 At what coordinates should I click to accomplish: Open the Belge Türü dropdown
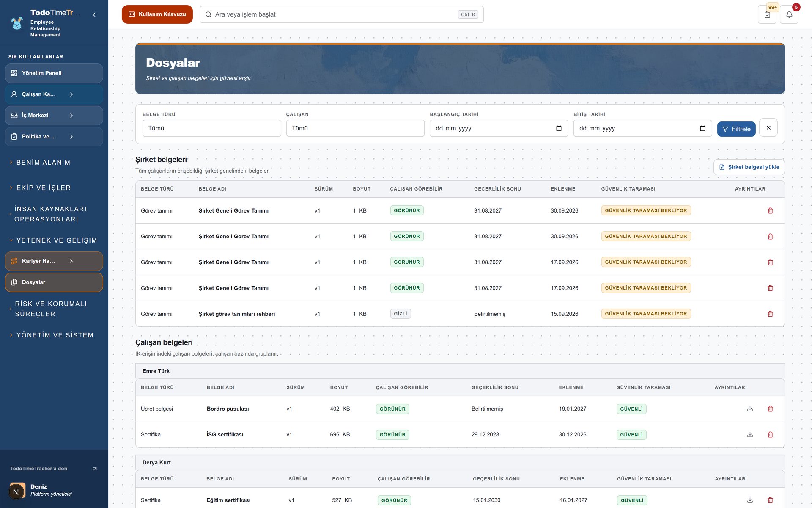[x=211, y=128]
